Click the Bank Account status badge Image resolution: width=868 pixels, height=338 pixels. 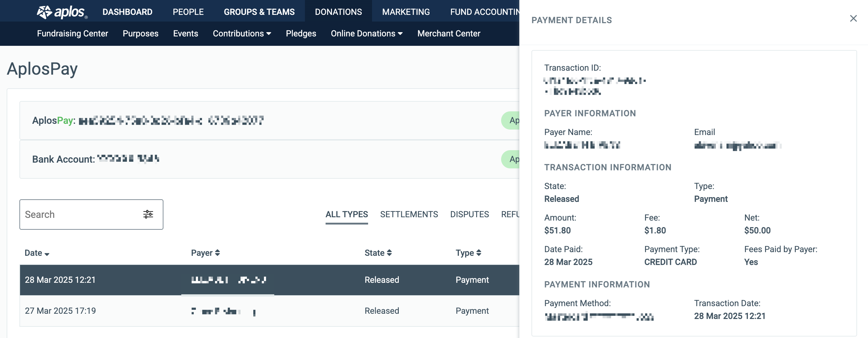(x=511, y=159)
